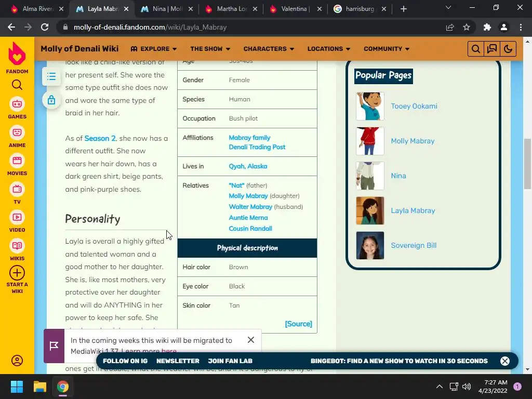The height and width of the screenshot is (399, 532).
Task: Open the Discuss speech bubble icon
Action: coord(491,49)
